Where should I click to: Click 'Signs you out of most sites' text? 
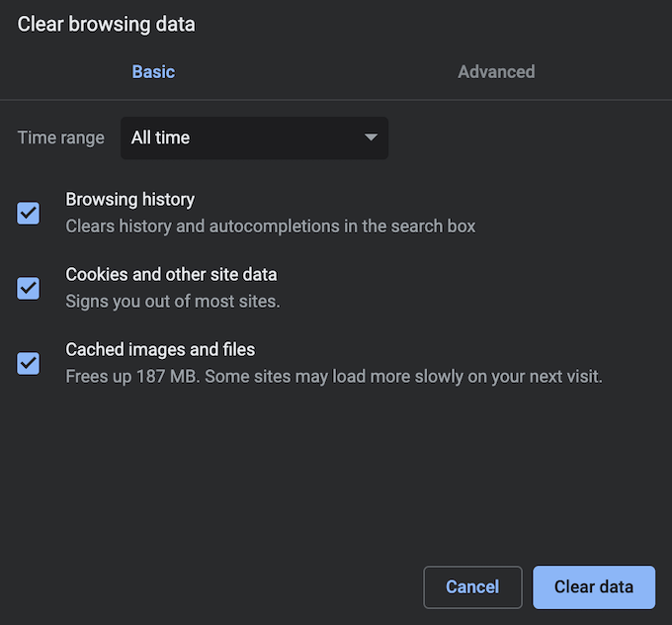pyautogui.click(x=172, y=302)
